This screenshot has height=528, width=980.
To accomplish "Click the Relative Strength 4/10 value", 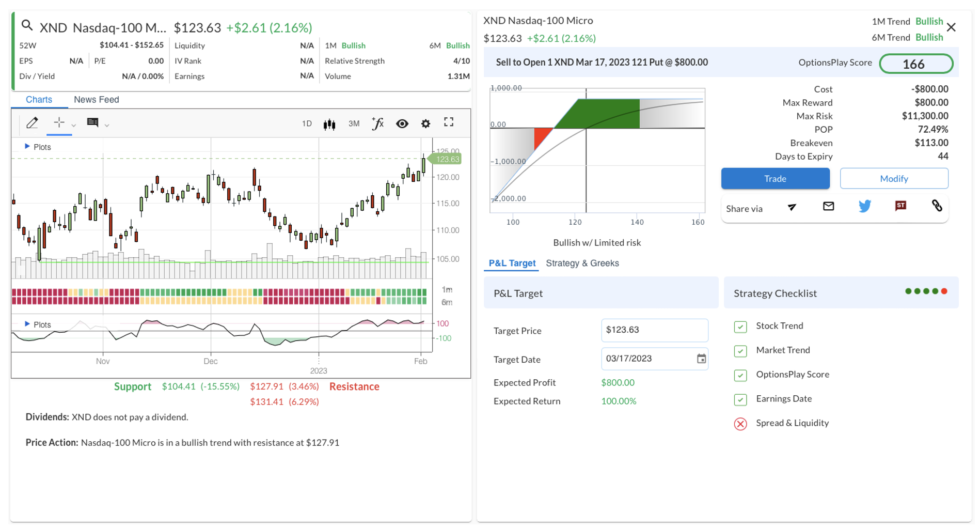I will click(461, 60).
